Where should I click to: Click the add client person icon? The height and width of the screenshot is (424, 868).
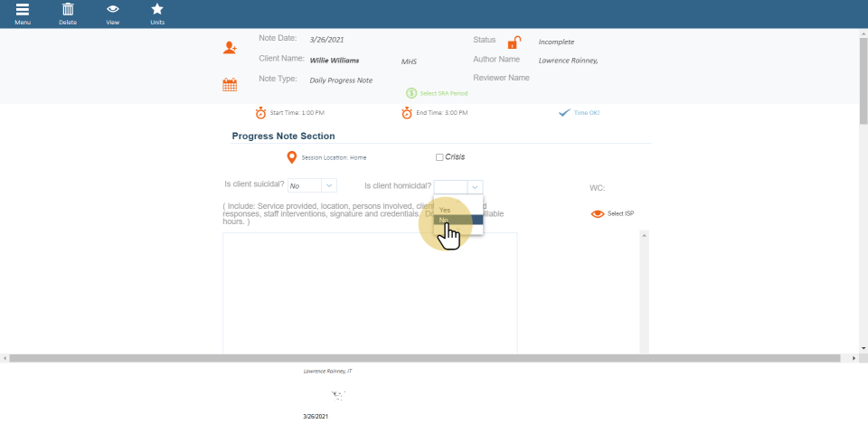pos(230,48)
